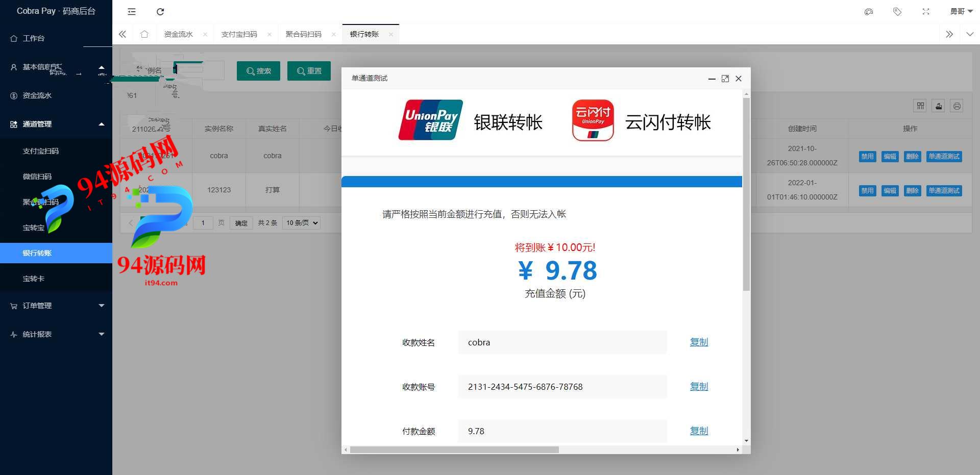Click the print table icon
Screen dimensions: 980x475
coord(957,106)
